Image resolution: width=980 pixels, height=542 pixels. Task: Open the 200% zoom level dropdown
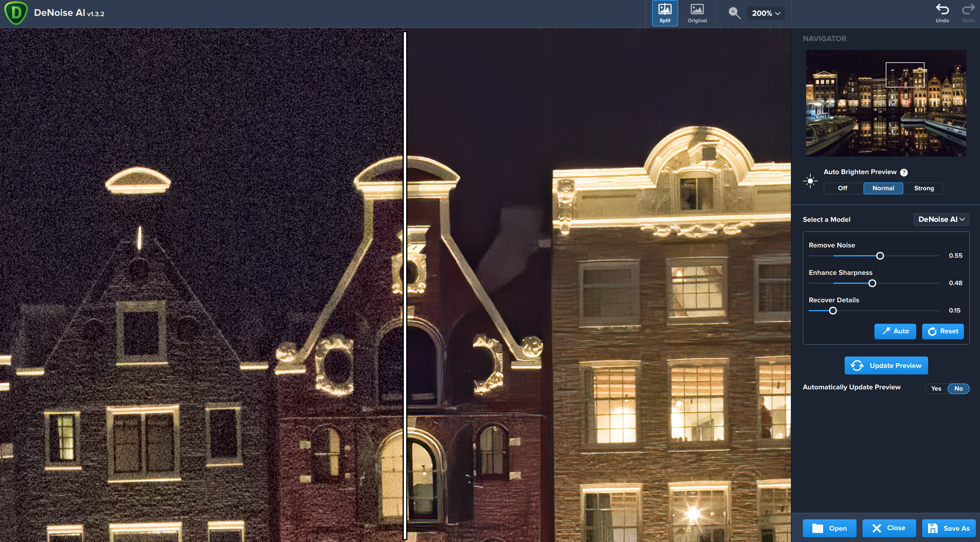(766, 13)
